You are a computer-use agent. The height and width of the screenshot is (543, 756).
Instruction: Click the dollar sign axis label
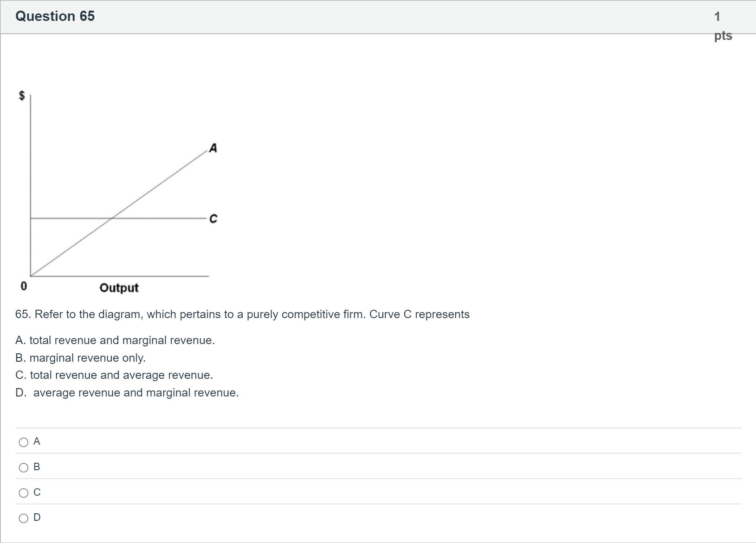[x=21, y=96]
